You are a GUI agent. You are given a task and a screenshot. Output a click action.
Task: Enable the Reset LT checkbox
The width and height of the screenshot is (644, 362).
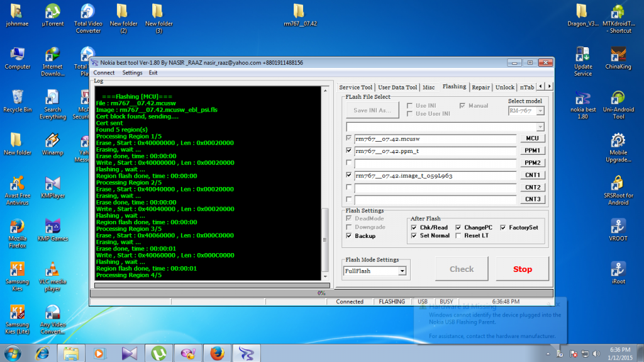pyautogui.click(x=458, y=235)
